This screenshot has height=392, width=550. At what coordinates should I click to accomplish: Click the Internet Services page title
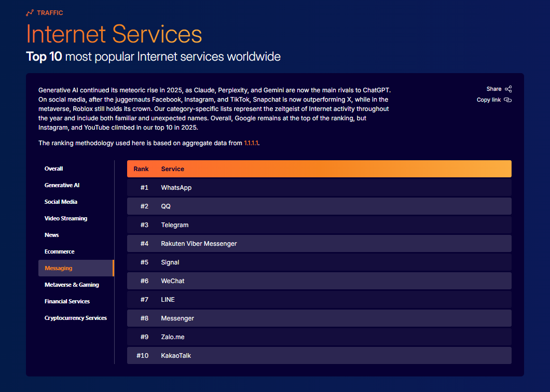click(x=113, y=35)
